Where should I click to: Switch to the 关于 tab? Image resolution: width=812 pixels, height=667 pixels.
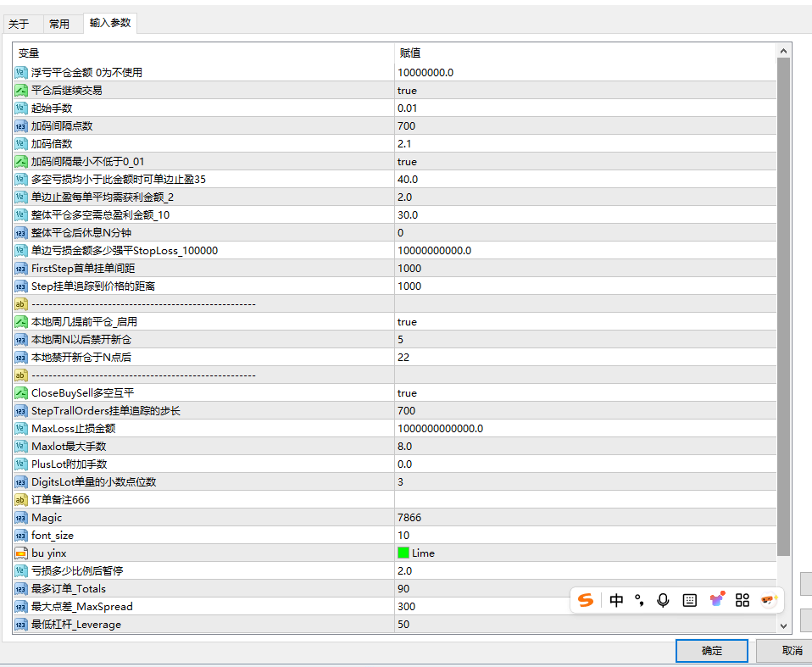(x=19, y=24)
